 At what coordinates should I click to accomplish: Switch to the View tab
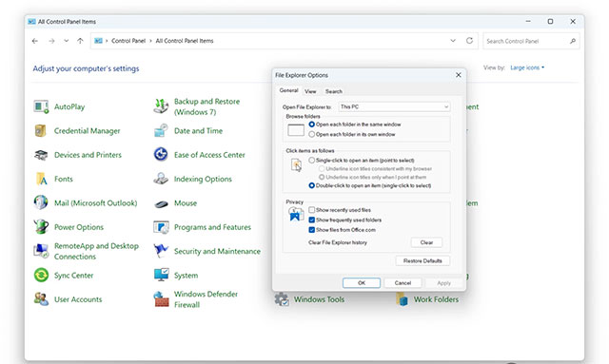[310, 91]
